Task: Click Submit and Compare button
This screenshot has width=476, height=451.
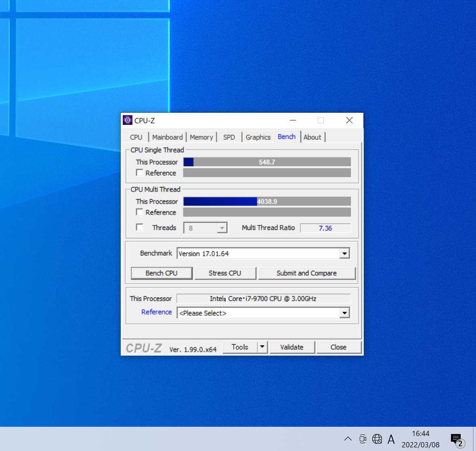Action: (x=306, y=273)
